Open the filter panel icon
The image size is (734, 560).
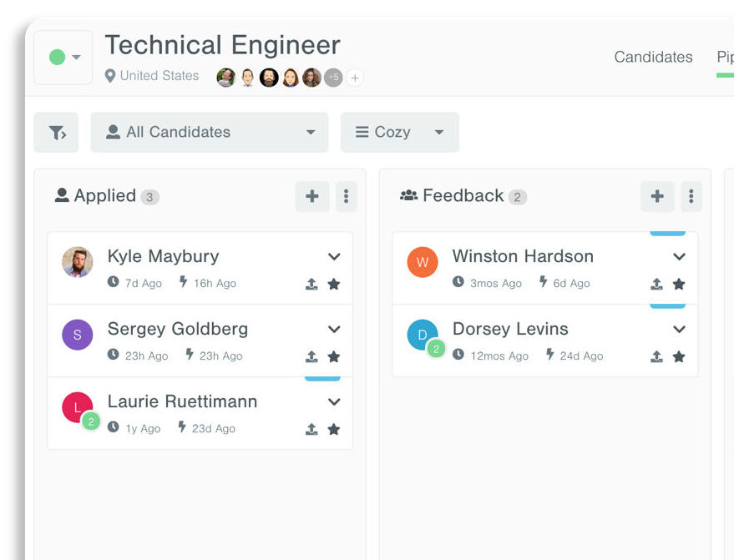[56, 133]
